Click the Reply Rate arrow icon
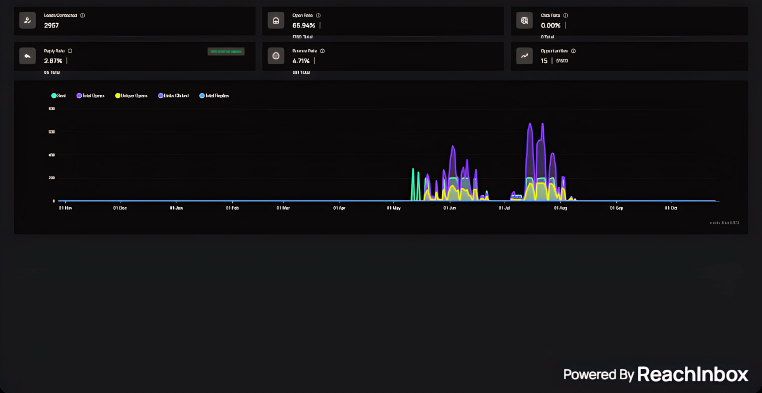 pyautogui.click(x=28, y=56)
